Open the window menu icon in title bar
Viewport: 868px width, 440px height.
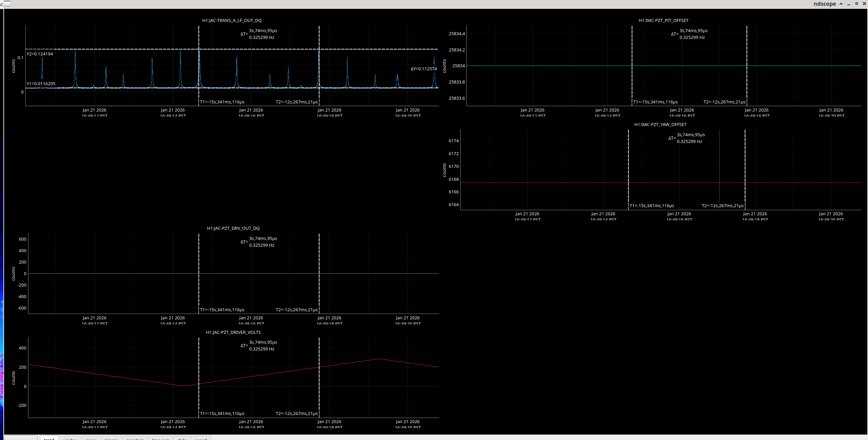pyautogui.click(x=7, y=4)
